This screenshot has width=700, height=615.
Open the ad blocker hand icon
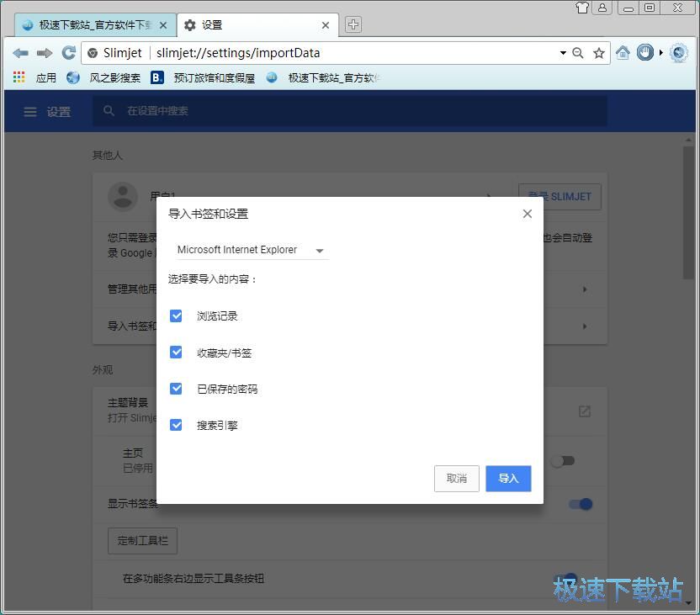[x=644, y=53]
